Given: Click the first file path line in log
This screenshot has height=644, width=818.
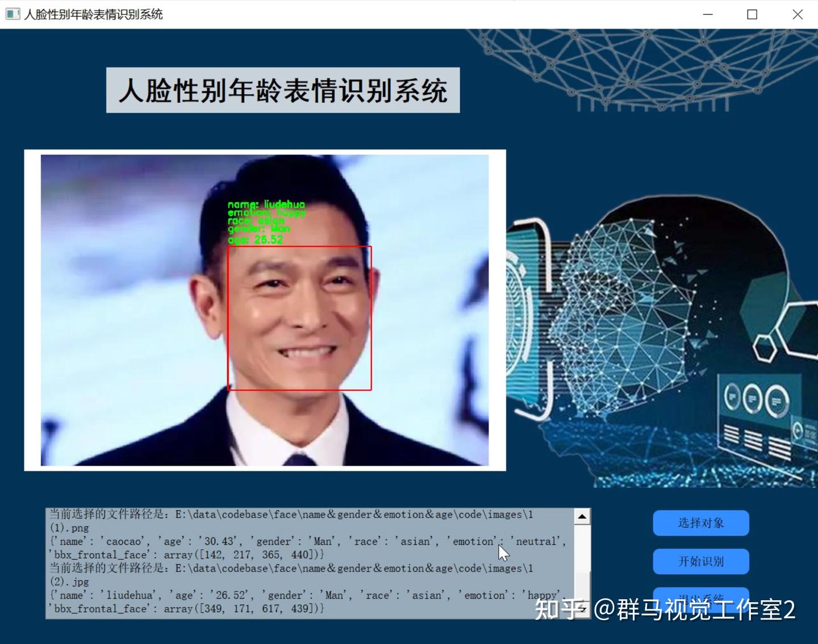Looking at the screenshot, I should (291, 521).
